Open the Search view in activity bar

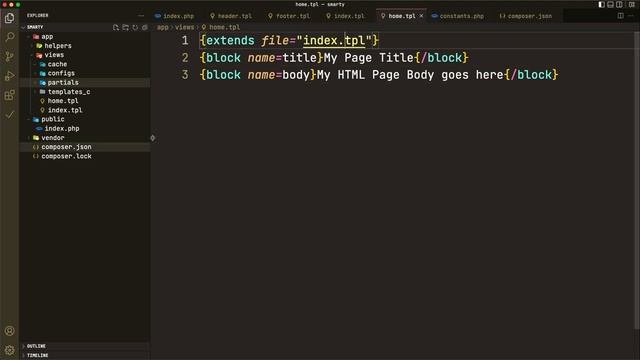(9, 37)
